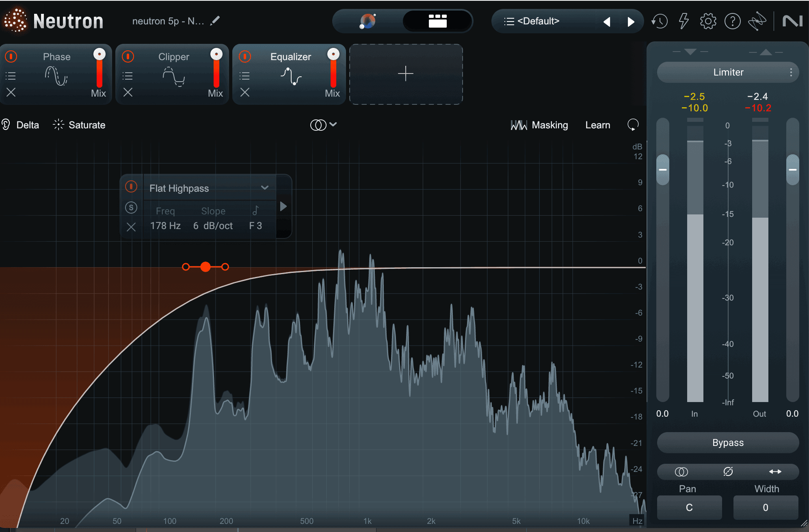This screenshot has width=809, height=532.
Task: Click the stereo link circles icon above Pan
Action: pyautogui.click(x=681, y=471)
